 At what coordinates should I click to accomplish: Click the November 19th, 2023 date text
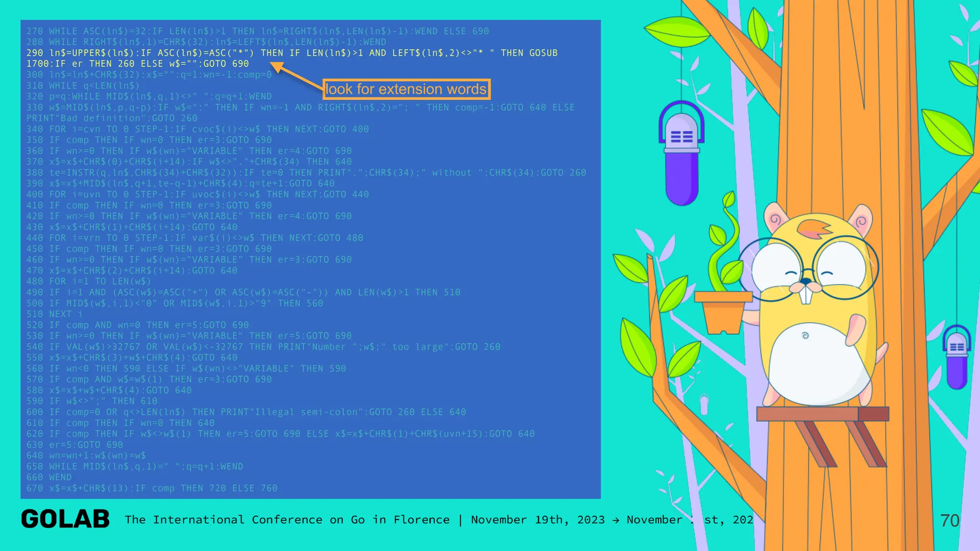(x=537, y=520)
